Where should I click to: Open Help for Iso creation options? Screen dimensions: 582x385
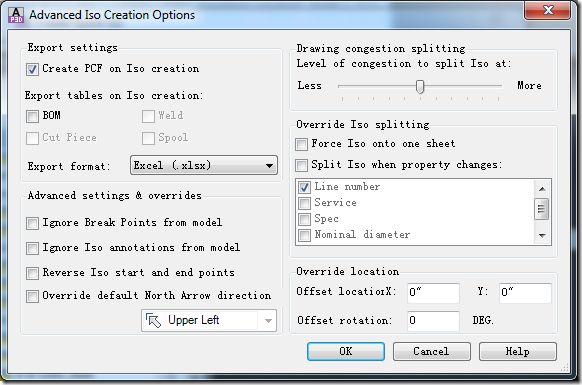point(517,351)
